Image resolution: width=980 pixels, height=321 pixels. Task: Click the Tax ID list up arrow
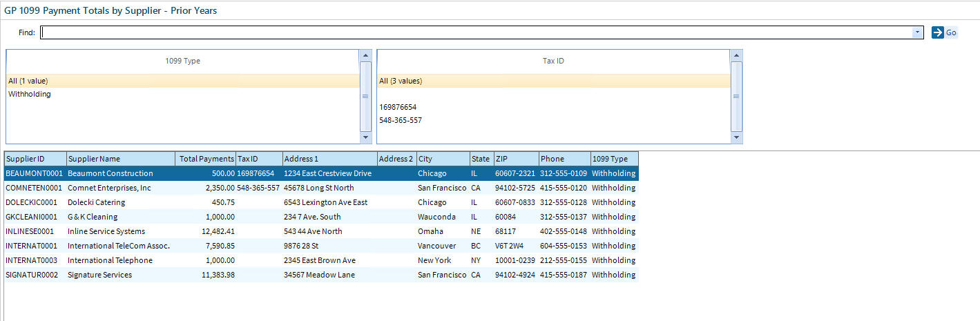[737, 55]
